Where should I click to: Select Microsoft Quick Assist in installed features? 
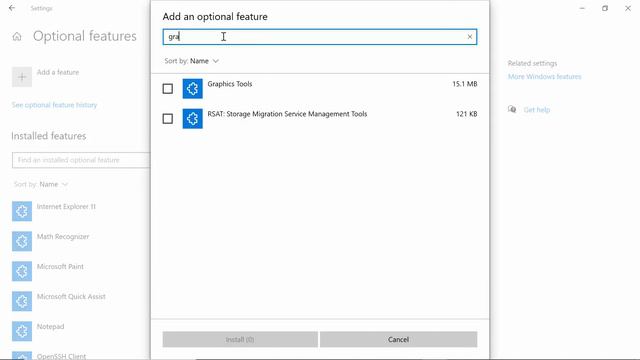coord(71,297)
